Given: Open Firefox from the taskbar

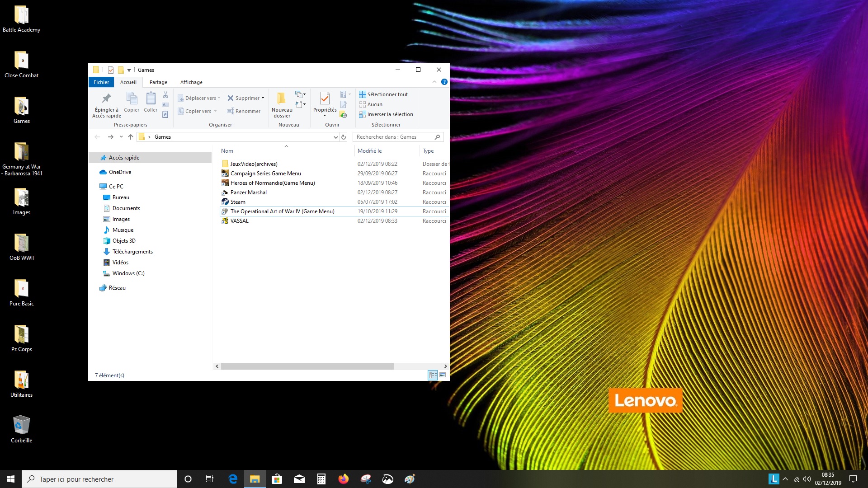Looking at the screenshot, I should [x=344, y=479].
